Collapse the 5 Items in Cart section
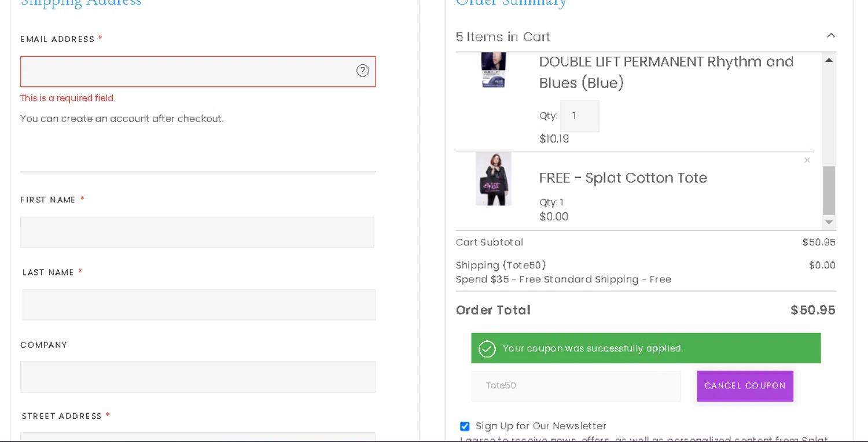This screenshot has width=868, height=442. [830, 36]
